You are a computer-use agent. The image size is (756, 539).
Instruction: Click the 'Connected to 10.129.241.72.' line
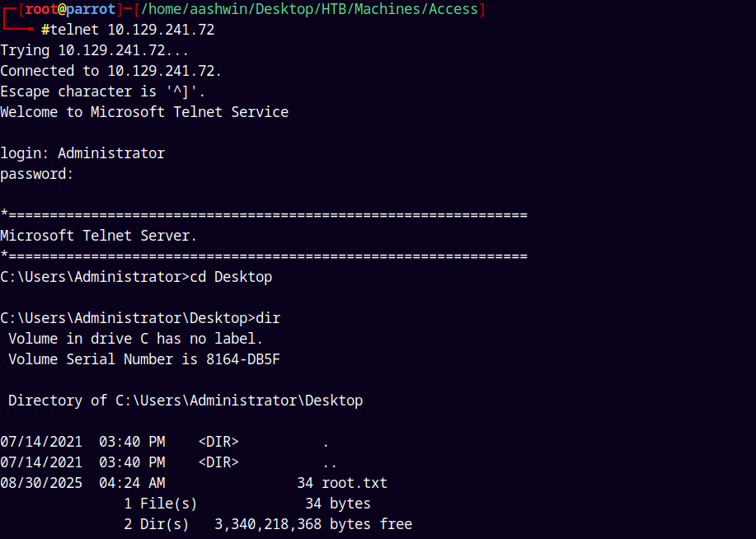click(x=111, y=71)
